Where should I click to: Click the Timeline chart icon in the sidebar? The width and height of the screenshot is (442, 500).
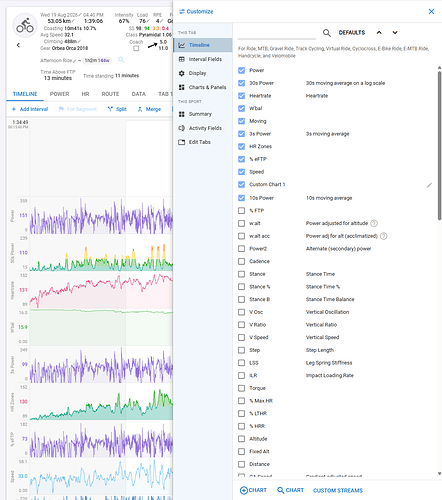(x=182, y=45)
